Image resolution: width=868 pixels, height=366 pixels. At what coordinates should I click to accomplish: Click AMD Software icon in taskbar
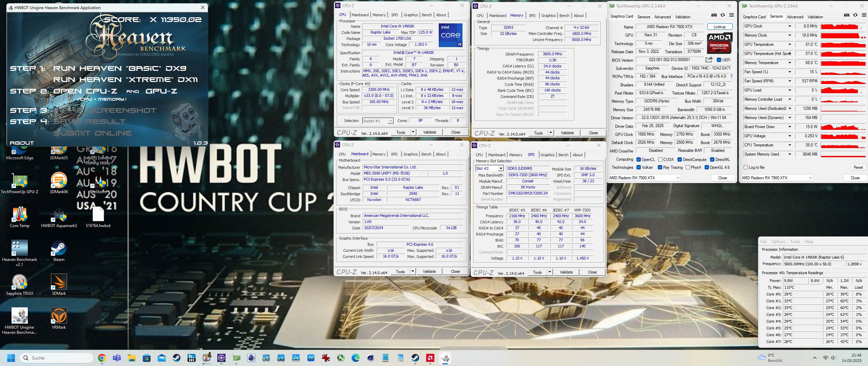[430, 358]
